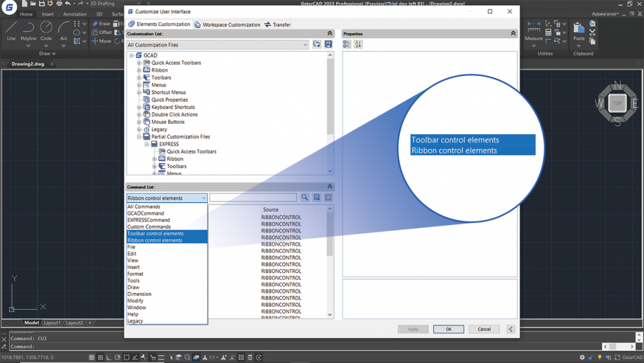Click the Cancel button

point(484,329)
